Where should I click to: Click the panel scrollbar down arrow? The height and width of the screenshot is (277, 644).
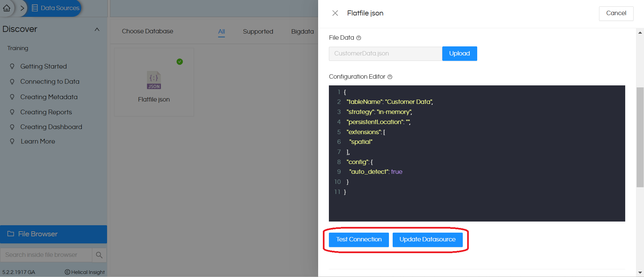click(640, 273)
